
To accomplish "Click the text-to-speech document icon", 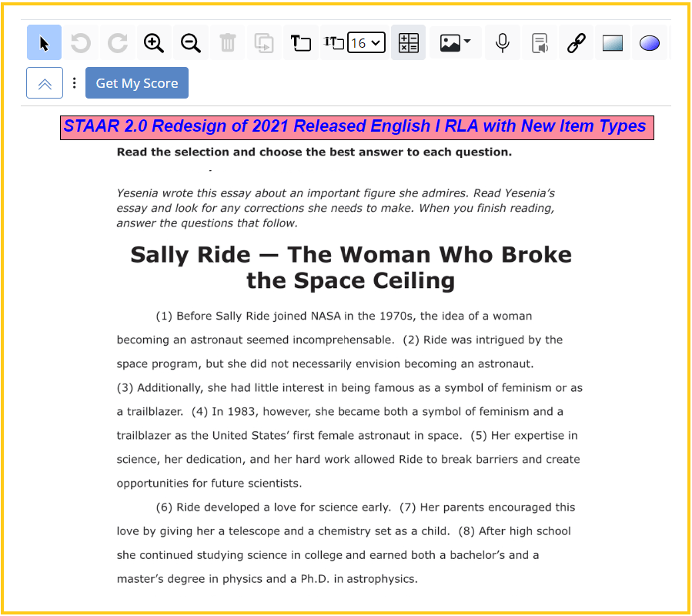I will pyautogui.click(x=540, y=43).
